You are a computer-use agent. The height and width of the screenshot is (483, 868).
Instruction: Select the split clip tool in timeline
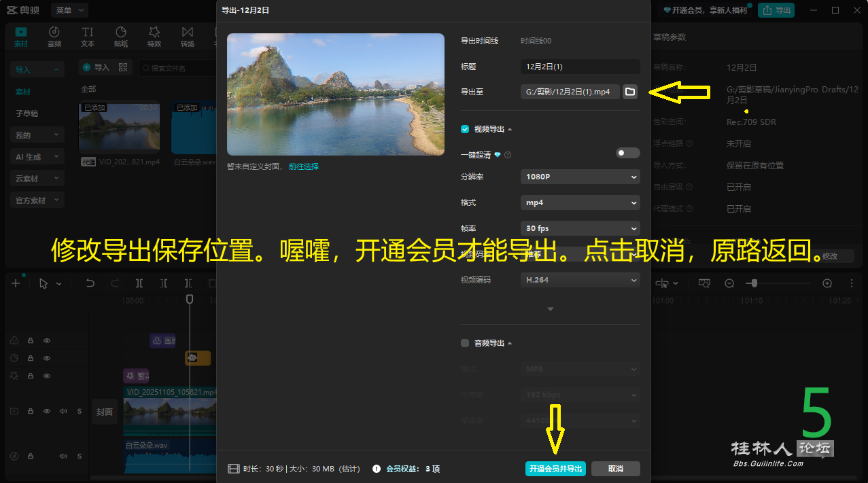(139, 283)
